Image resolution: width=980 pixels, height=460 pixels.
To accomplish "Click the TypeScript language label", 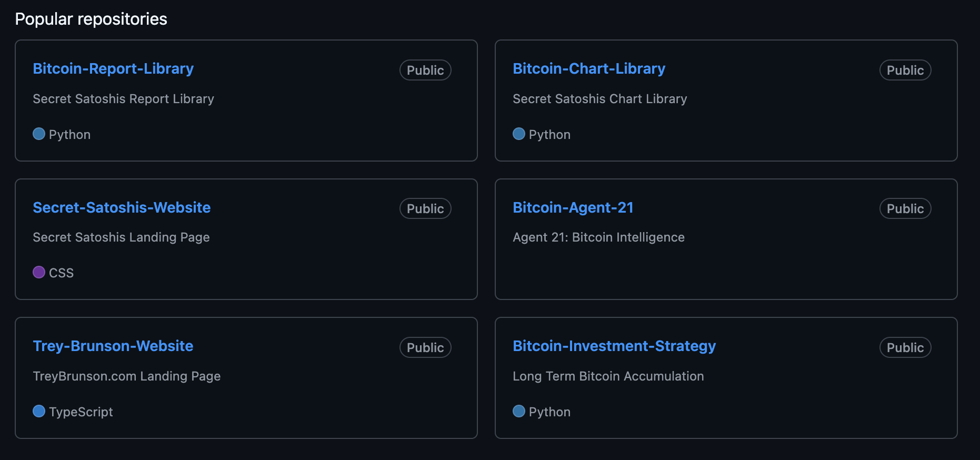I will [x=81, y=412].
